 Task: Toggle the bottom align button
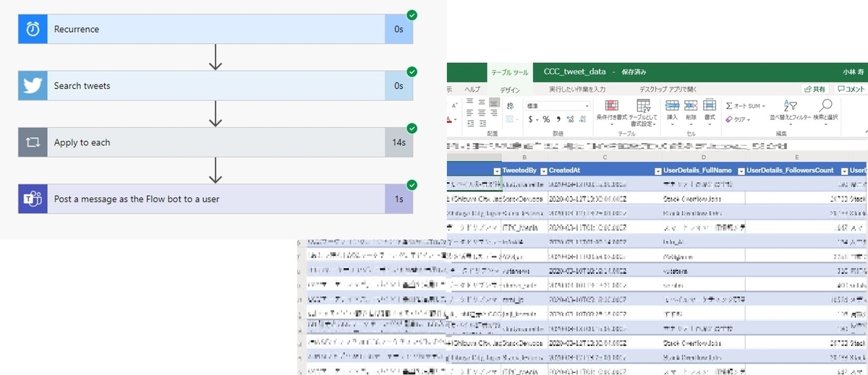pyautogui.click(x=494, y=102)
